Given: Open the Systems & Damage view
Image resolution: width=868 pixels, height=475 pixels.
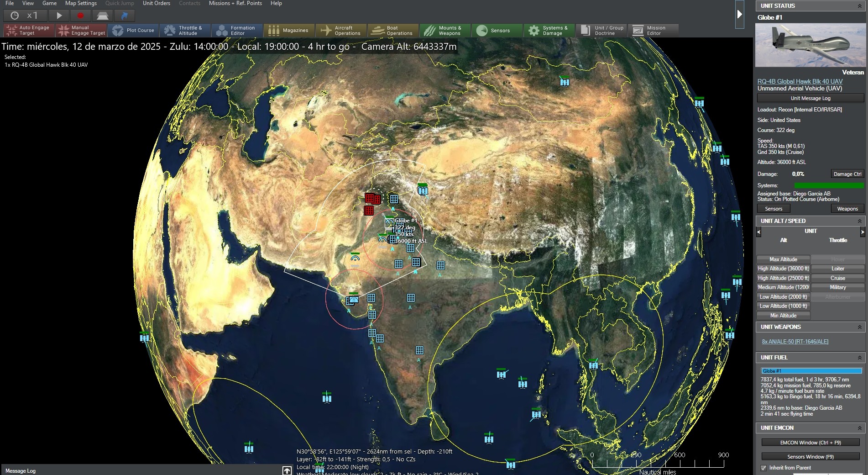Looking at the screenshot, I should click(549, 30).
